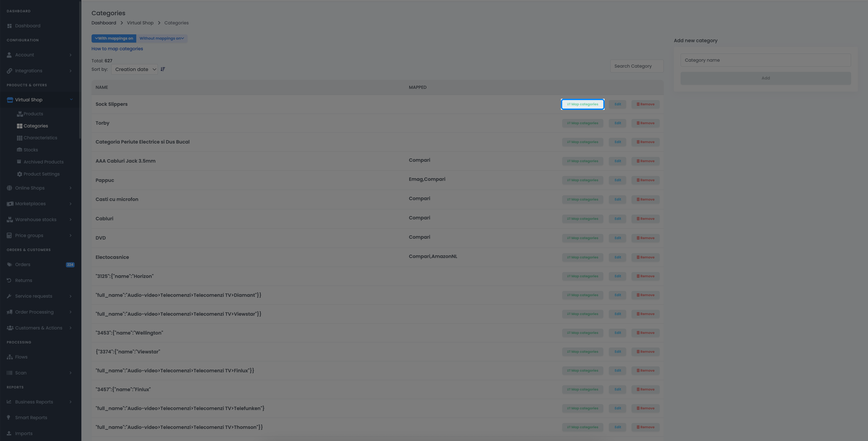Click the Business Reports chart icon
Screen dimensions: 868x441
pos(9,402)
